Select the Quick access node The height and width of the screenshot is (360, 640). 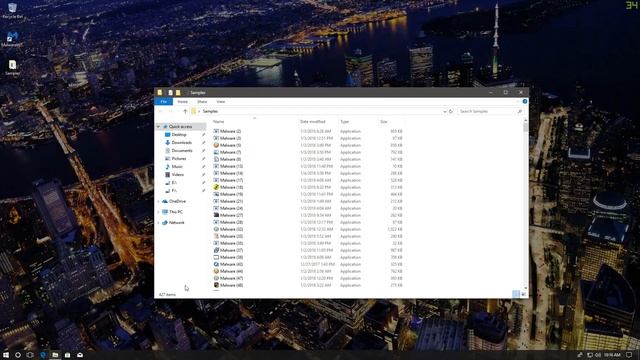pyautogui.click(x=180, y=127)
